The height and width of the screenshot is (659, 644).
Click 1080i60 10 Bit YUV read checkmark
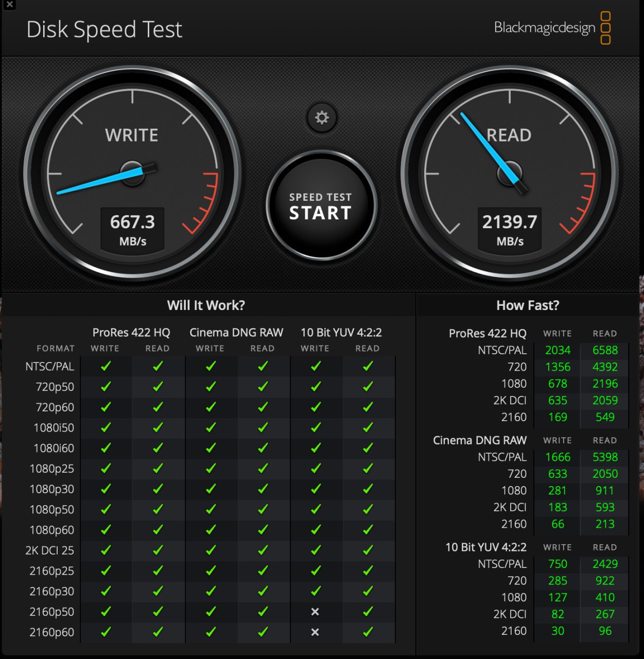368,448
